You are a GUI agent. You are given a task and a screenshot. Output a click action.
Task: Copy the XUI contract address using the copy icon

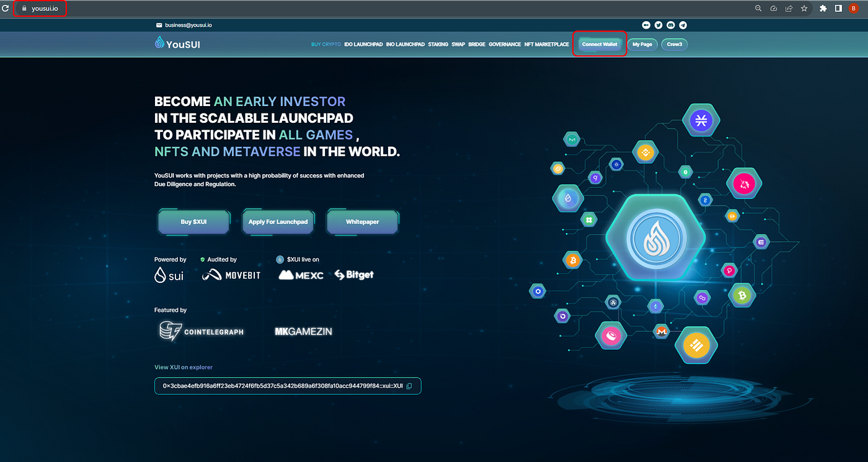pos(409,386)
